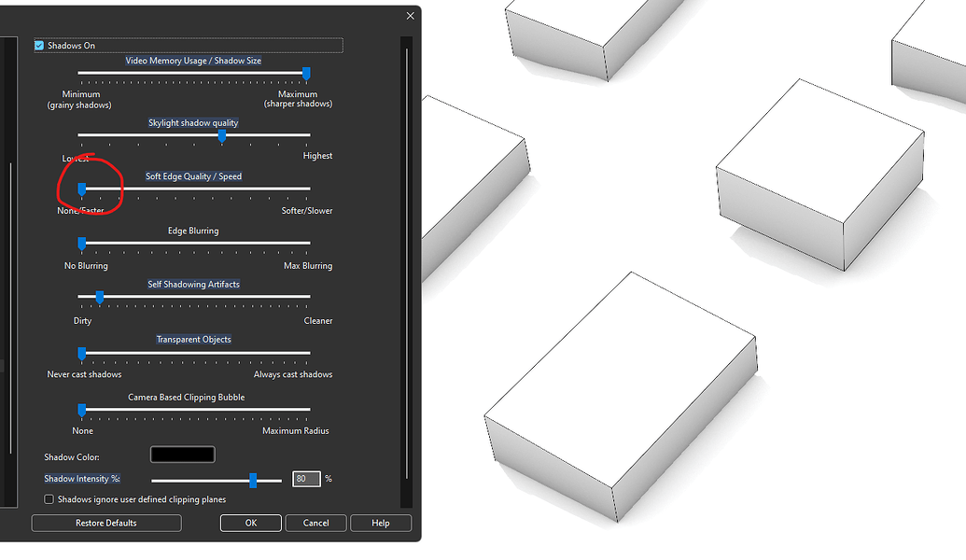Dismiss changes with the Cancel button
Viewport: 966px width, 560px height.
pyautogui.click(x=315, y=523)
